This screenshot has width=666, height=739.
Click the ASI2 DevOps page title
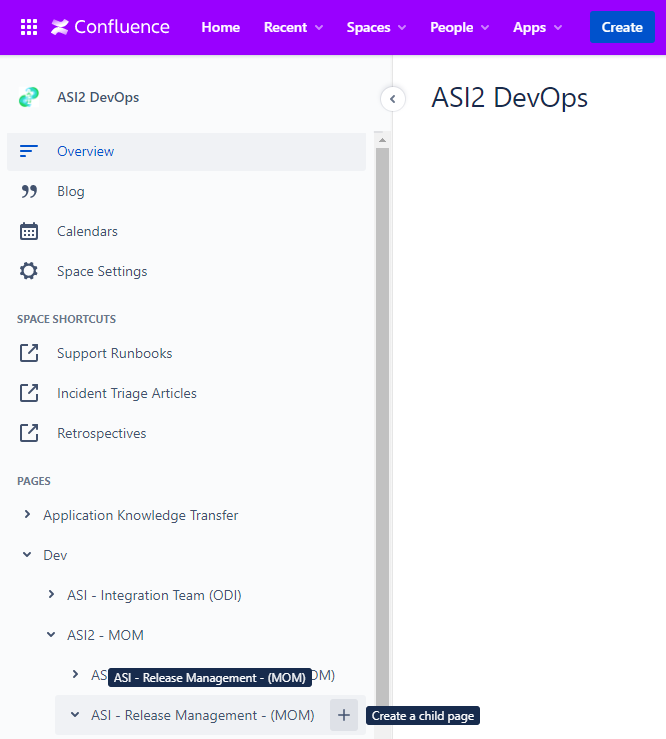pos(510,98)
